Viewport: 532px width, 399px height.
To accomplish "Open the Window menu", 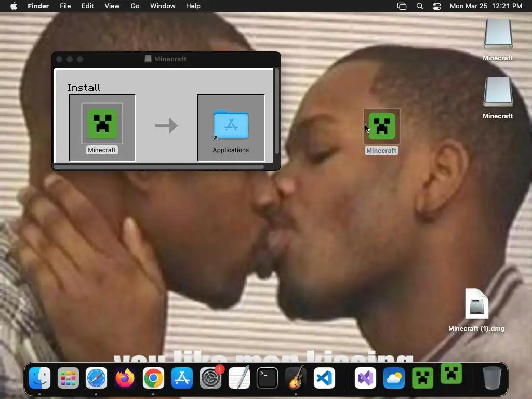I will pos(163,6).
